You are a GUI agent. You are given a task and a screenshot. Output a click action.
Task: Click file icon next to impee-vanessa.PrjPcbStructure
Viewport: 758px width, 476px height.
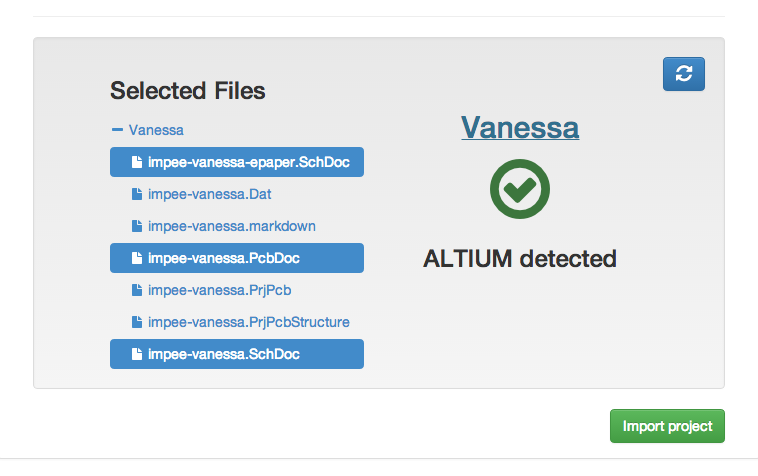coord(137,322)
